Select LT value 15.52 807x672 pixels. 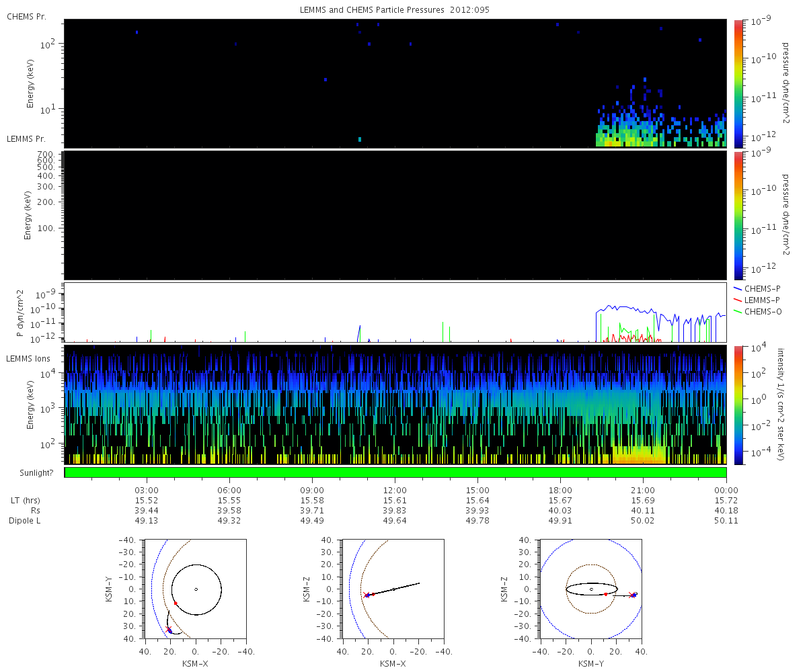[147, 501]
